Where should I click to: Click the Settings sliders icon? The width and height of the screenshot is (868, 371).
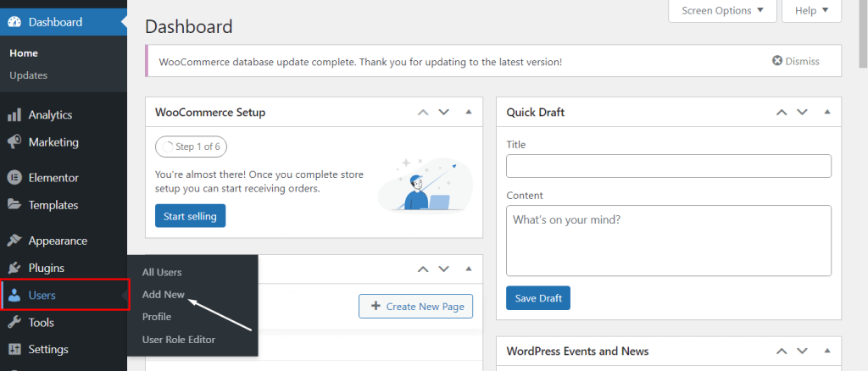[x=14, y=350]
